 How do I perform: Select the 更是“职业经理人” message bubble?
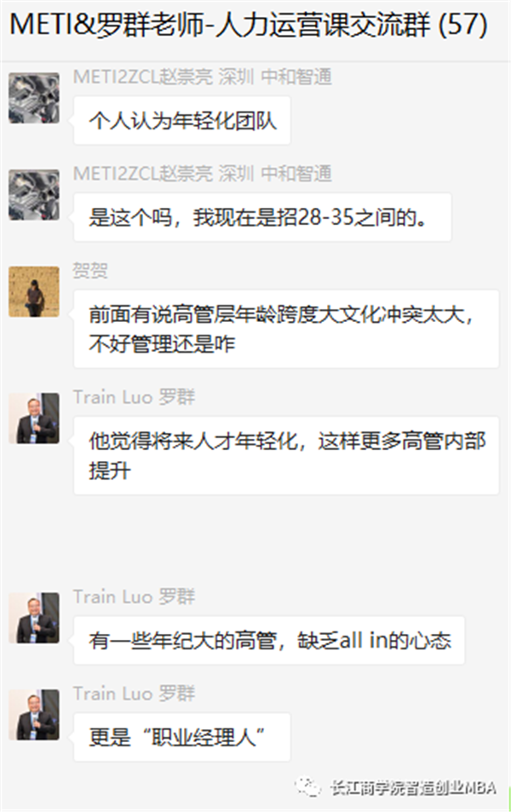tap(181, 737)
